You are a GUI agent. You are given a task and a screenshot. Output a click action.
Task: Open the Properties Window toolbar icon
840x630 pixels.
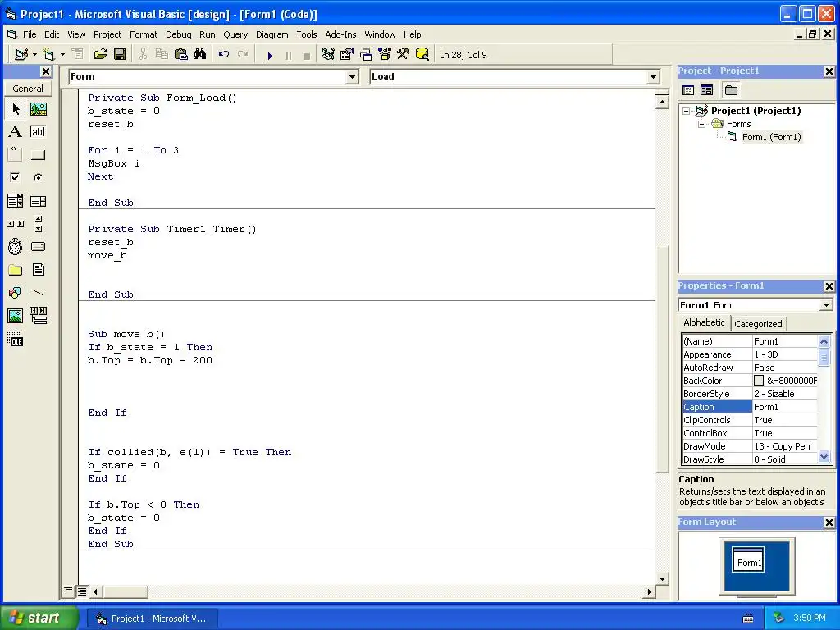coord(347,55)
